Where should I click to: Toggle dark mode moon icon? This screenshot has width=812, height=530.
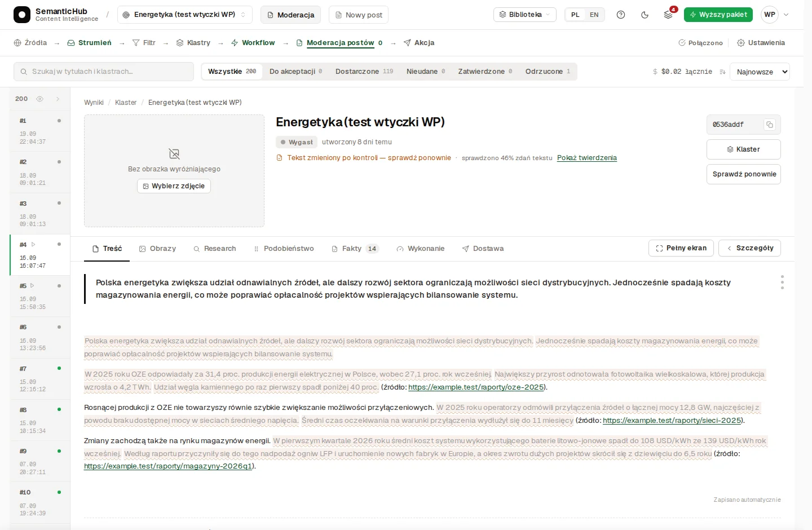click(645, 15)
